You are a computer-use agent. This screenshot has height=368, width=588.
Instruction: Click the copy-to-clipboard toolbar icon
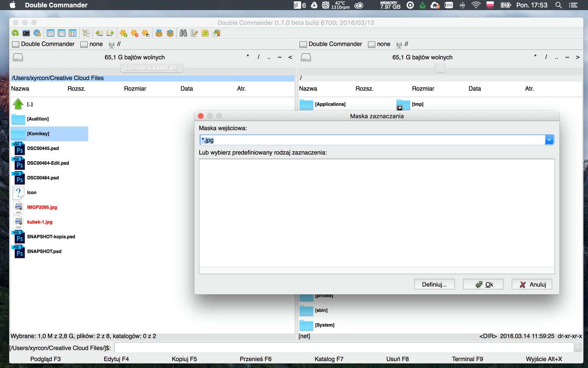pyautogui.click(x=216, y=33)
